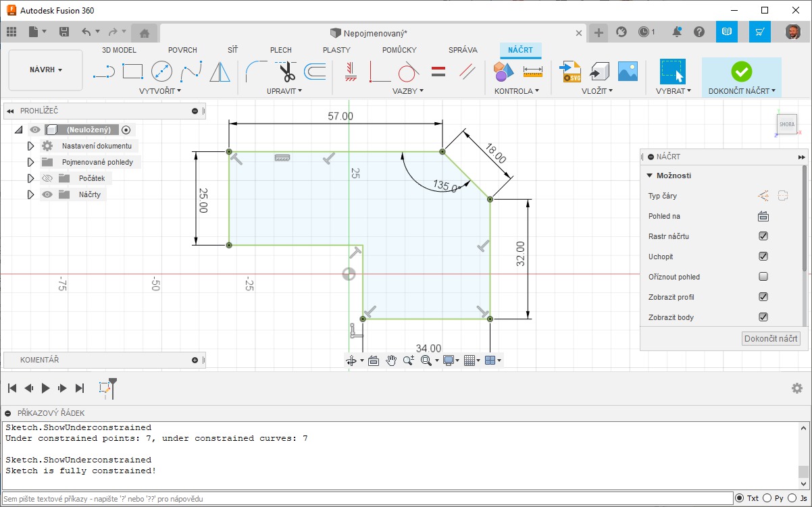Open the NÁVRH workspace dropdown
This screenshot has width=812, height=507.
click(x=45, y=70)
